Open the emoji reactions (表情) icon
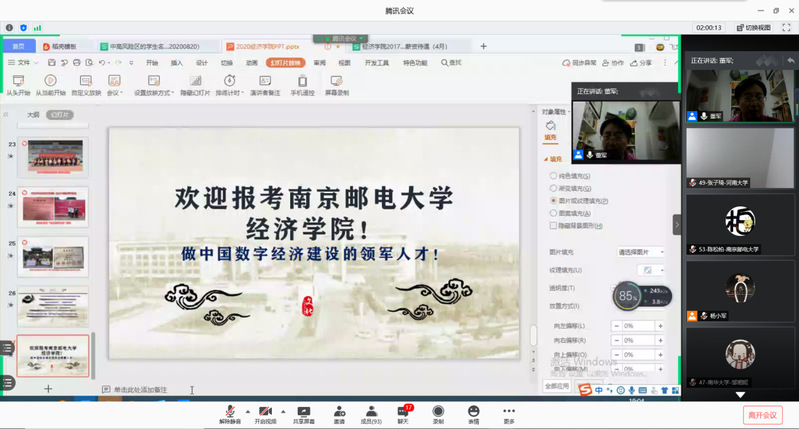 (473, 411)
